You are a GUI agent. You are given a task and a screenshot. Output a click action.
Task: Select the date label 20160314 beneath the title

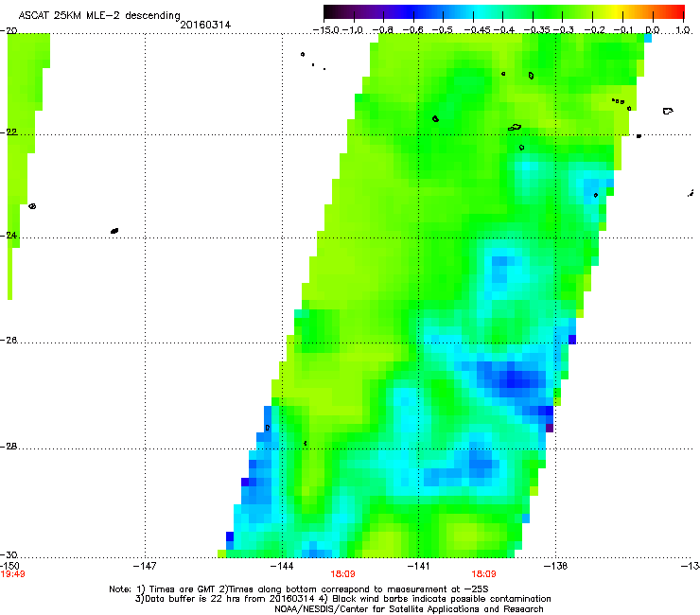pos(205,25)
